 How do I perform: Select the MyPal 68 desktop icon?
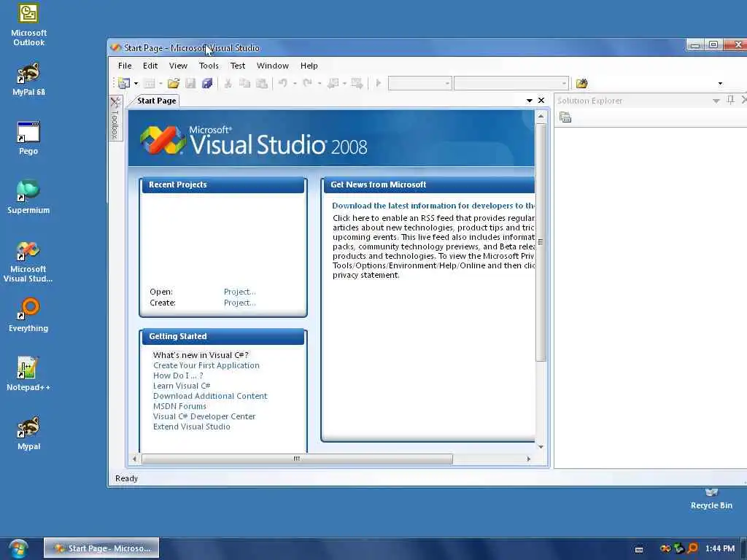click(x=28, y=79)
